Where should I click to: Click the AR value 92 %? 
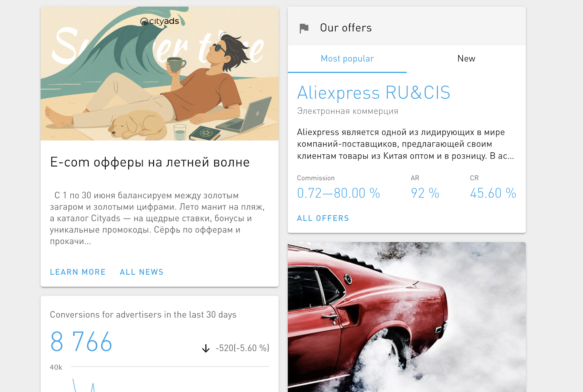coord(425,193)
